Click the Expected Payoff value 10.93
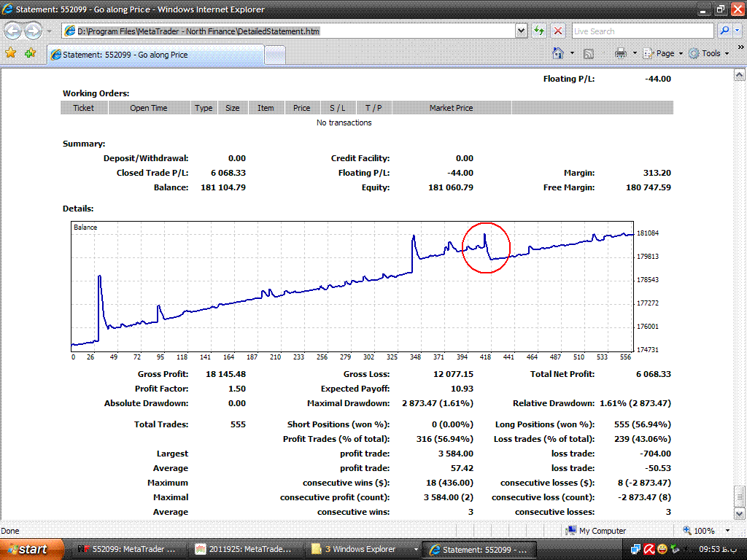Viewport: 747px width, 560px height. (462, 389)
